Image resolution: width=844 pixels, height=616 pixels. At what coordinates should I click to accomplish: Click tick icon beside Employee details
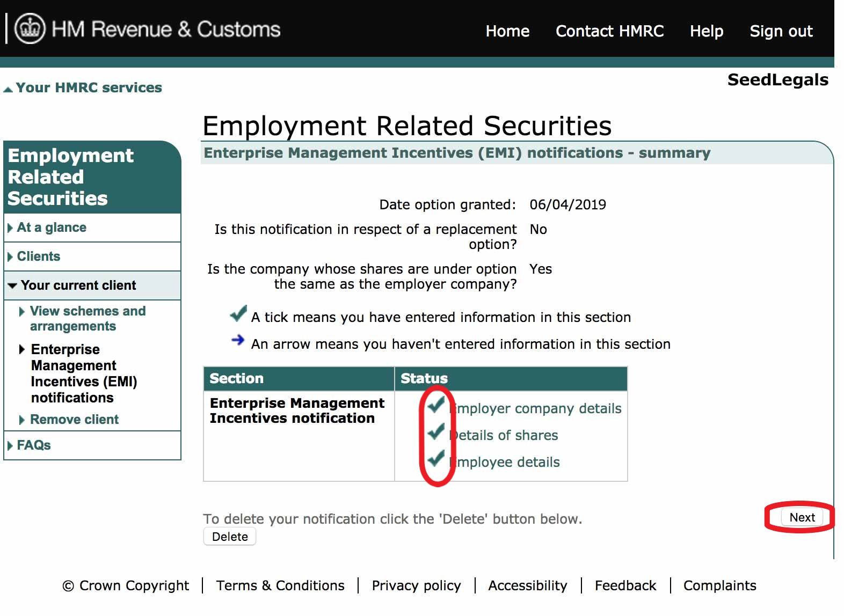click(436, 458)
